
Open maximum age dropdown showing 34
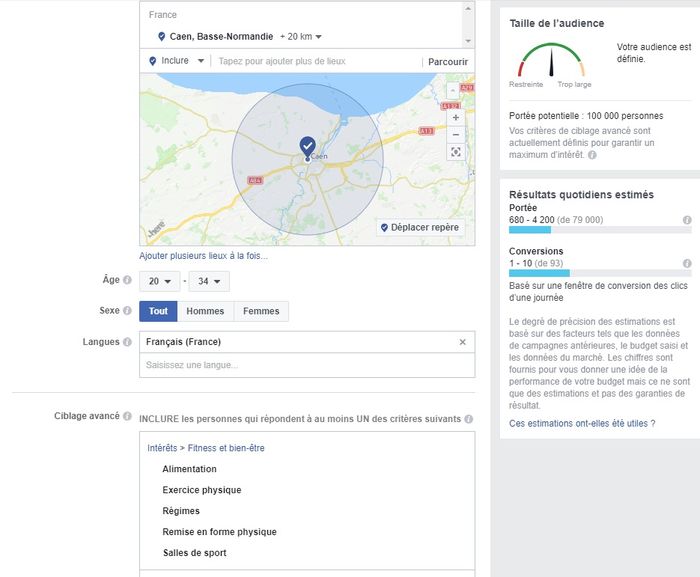pyautogui.click(x=210, y=281)
